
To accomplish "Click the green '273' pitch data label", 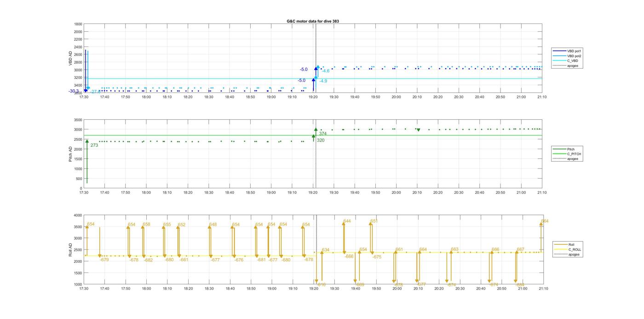I will click(x=94, y=145).
